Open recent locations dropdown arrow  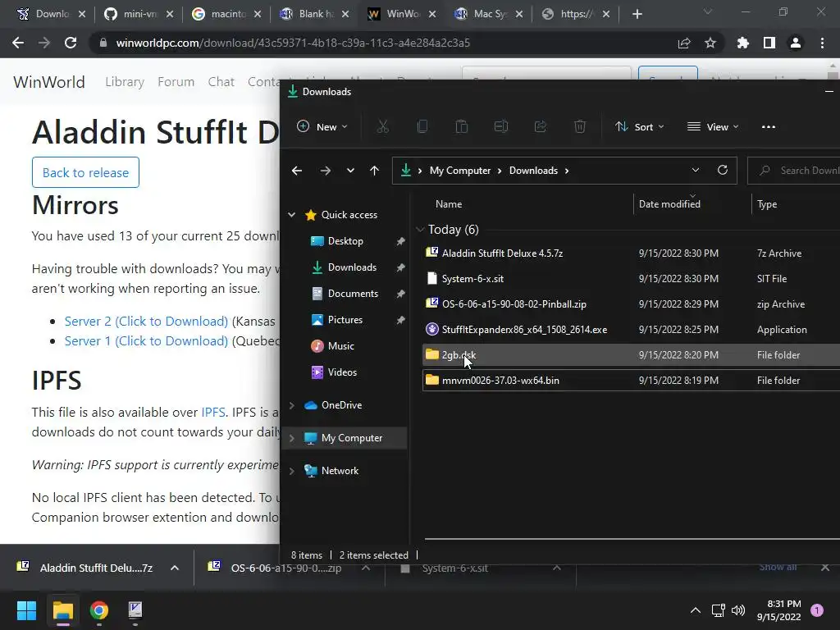click(x=350, y=171)
